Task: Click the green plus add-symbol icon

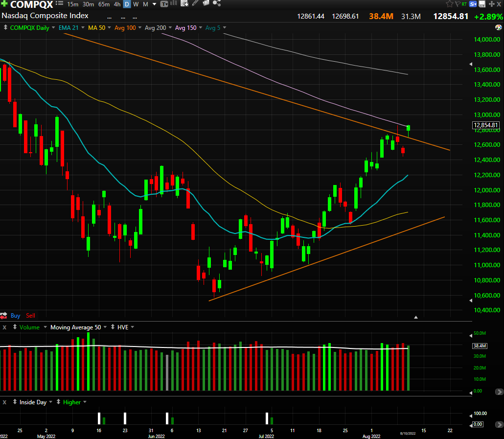Action: pyautogui.click(x=4, y=4)
